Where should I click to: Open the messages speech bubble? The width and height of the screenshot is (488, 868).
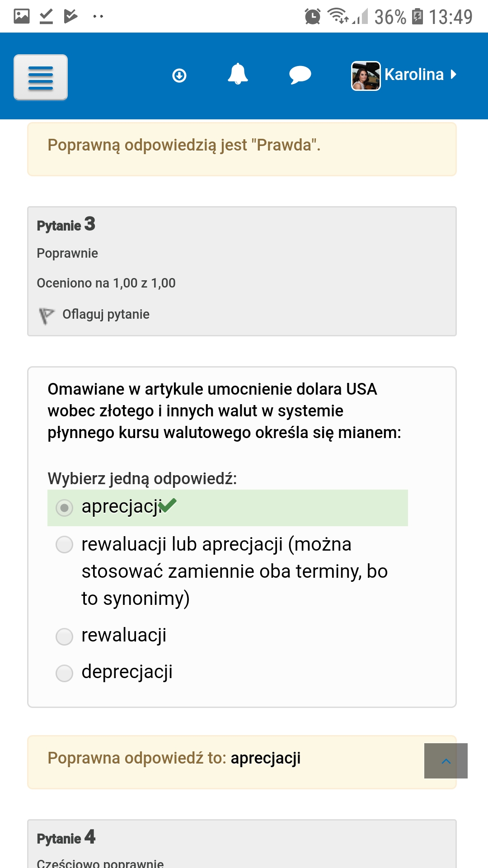pyautogui.click(x=300, y=75)
